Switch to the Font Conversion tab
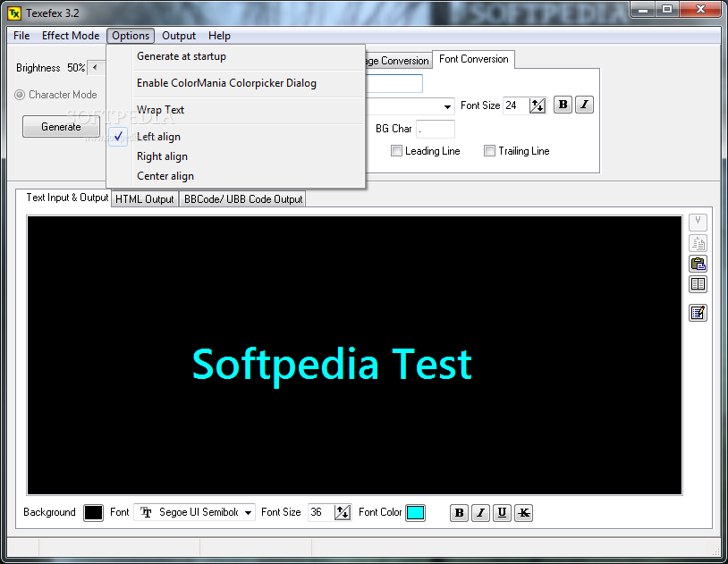 (x=474, y=59)
